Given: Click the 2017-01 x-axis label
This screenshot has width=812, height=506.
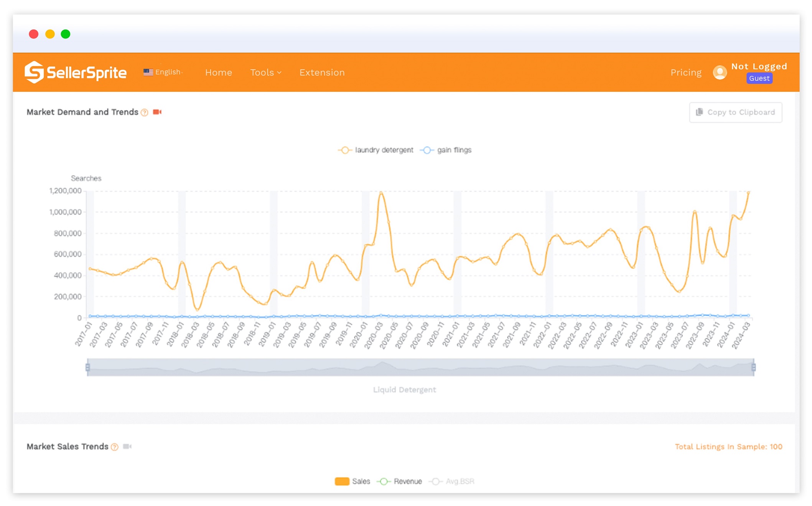Looking at the screenshot, I should click(x=84, y=335).
